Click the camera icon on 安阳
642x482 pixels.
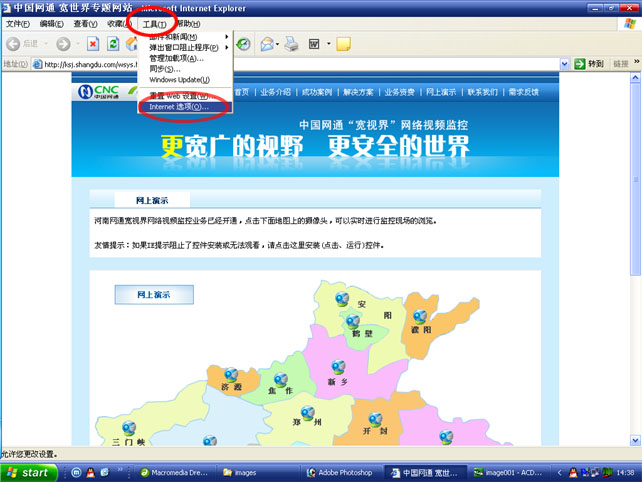click(343, 298)
